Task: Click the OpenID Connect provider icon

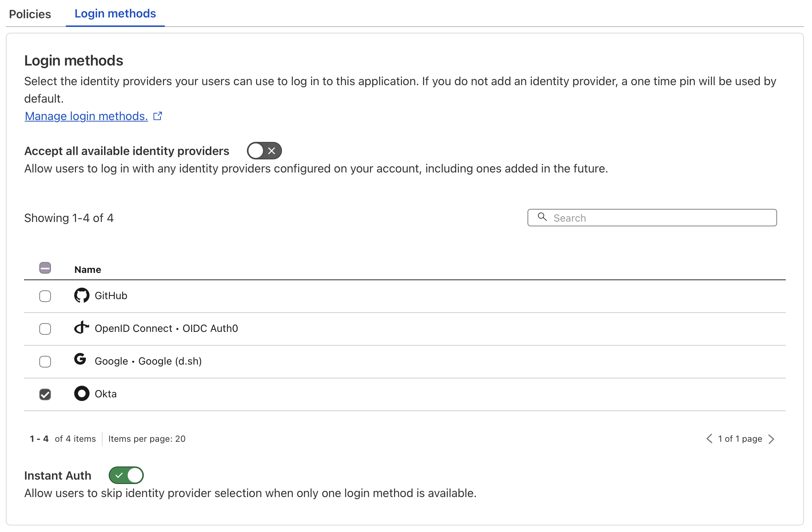Action: click(x=81, y=328)
